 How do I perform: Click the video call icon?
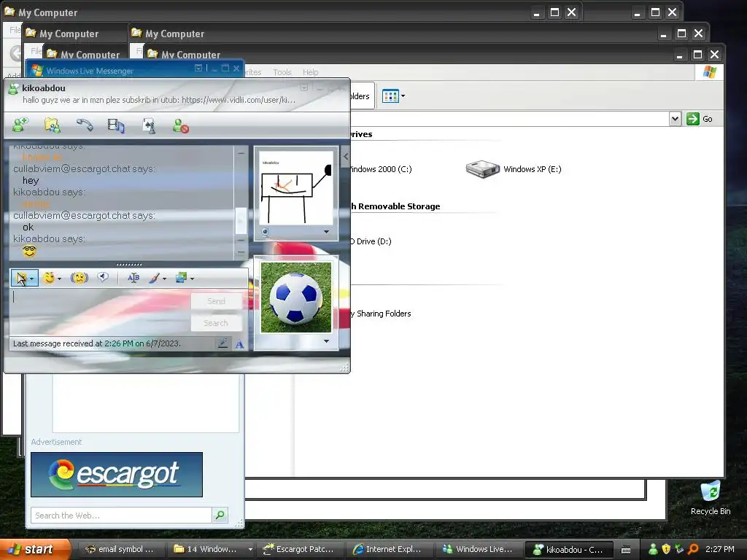coord(116,125)
